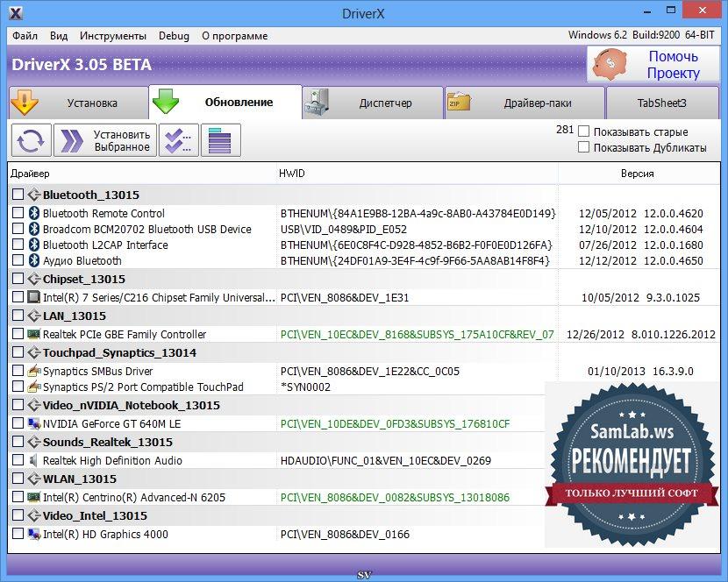728x582 pixels.
Task: Switch to the 'Драйвер-паки' tab
Action: coord(525,103)
